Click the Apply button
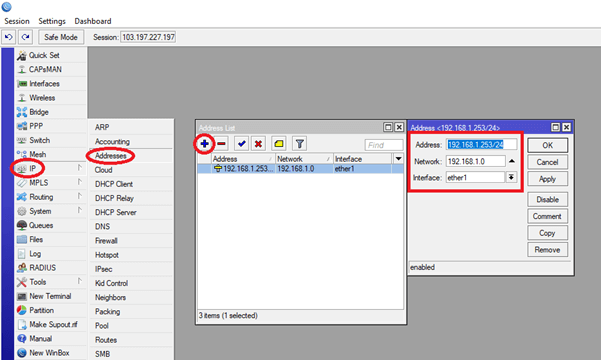Image resolution: width=602 pixels, height=360 pixels. coord(547,179)
